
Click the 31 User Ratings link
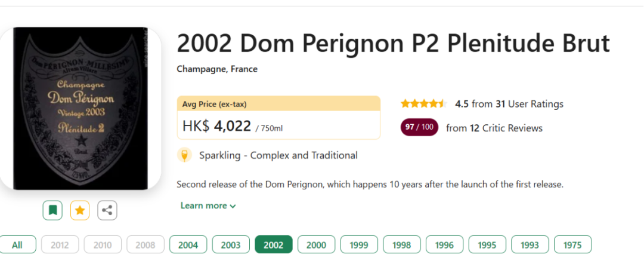(530, 104)
